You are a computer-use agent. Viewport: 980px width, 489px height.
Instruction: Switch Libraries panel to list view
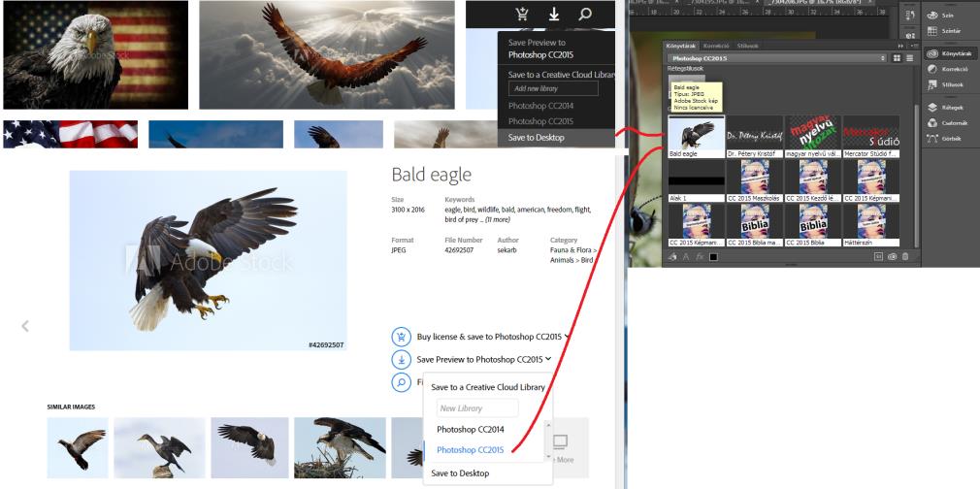click(909, 58)
